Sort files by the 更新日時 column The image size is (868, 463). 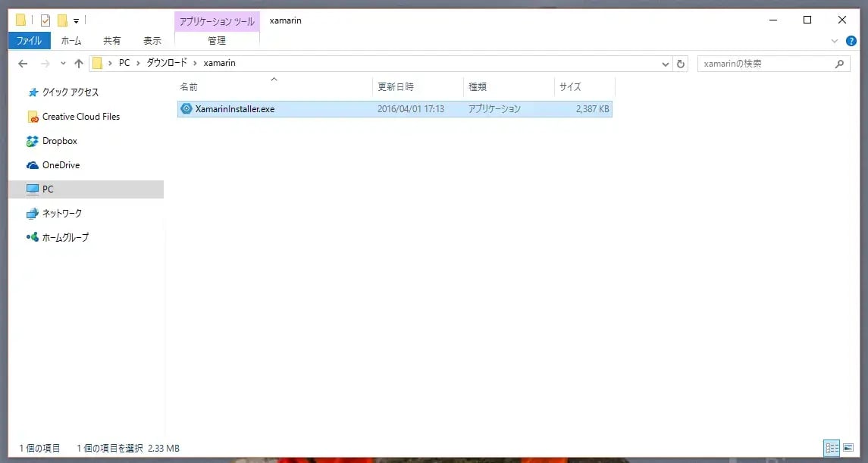[x=418, y=87]
